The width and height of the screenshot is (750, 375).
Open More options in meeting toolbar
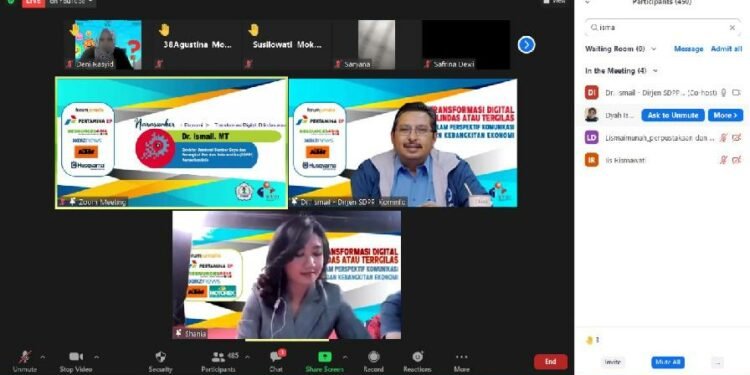click(462, 362)
